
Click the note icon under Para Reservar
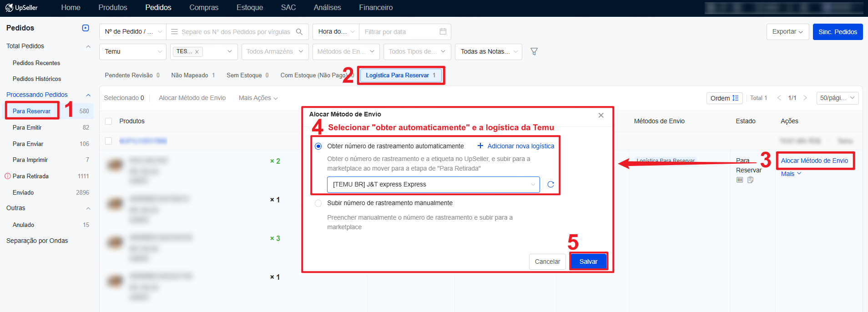(x=751, y=180)
